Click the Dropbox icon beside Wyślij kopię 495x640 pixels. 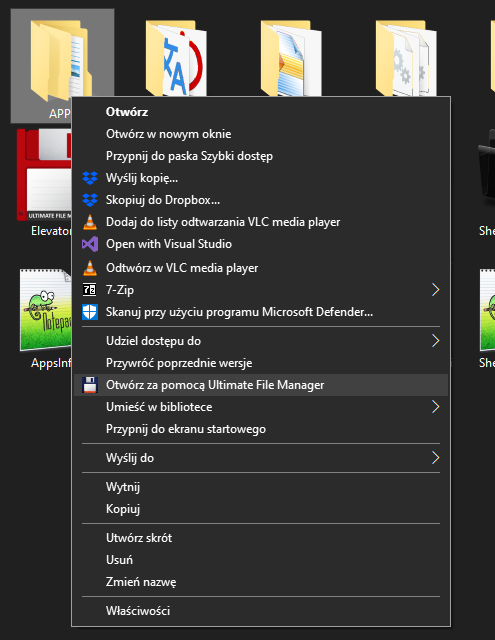click(90, 178)
